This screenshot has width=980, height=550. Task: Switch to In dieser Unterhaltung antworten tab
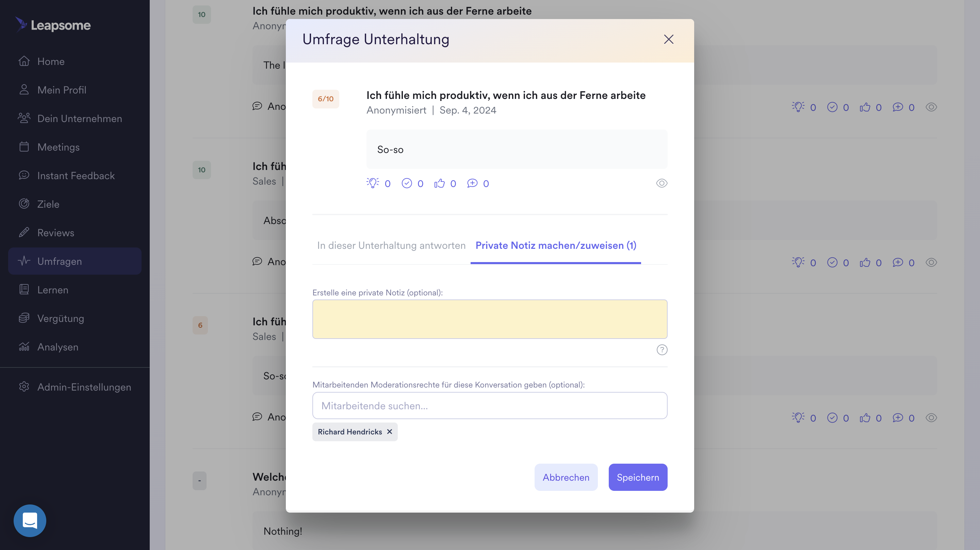click(391, 245)
